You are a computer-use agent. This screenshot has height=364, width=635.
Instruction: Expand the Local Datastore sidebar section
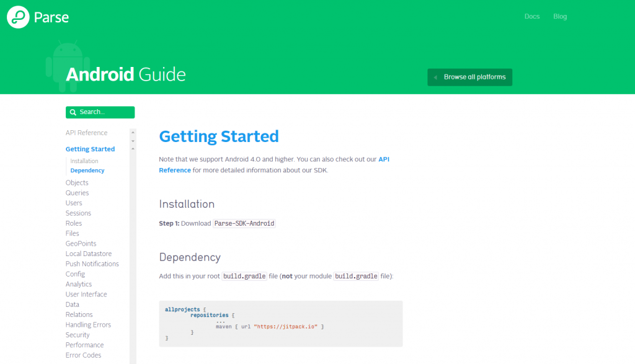pyautogui.click(x=88, y=254)
